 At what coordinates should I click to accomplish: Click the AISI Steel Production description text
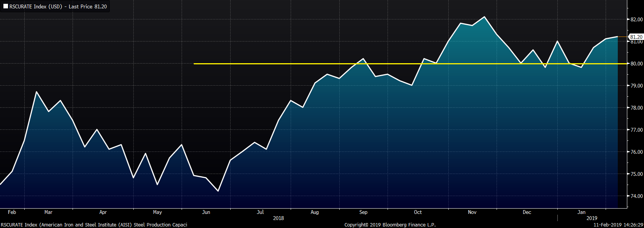coord(94,225)
